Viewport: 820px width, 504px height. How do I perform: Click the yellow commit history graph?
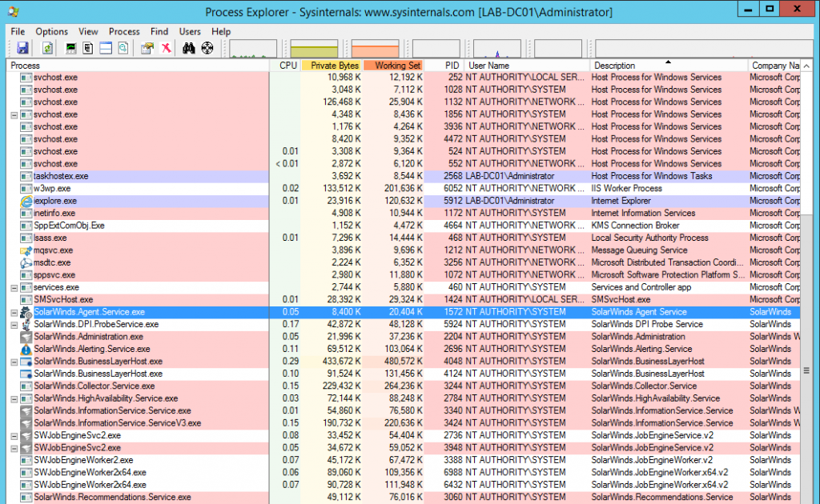click(x=314, y=49)
